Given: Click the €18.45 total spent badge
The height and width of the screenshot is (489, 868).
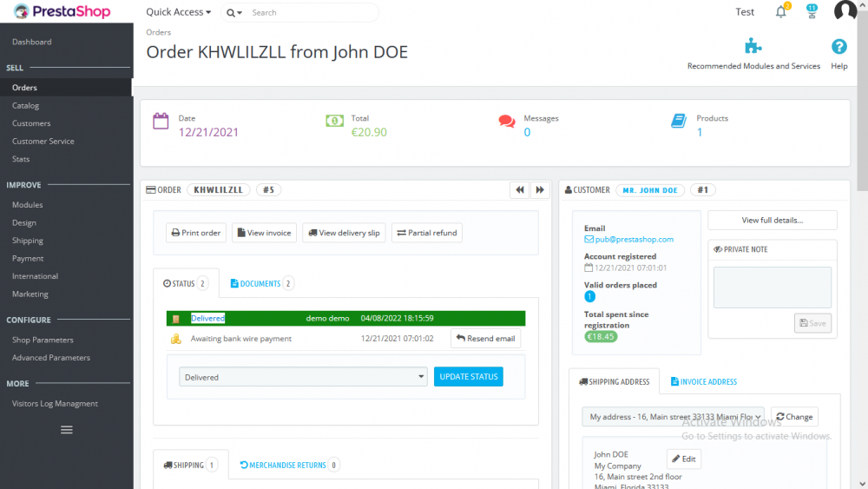Looking at the screenshot, I should point(601,337).
